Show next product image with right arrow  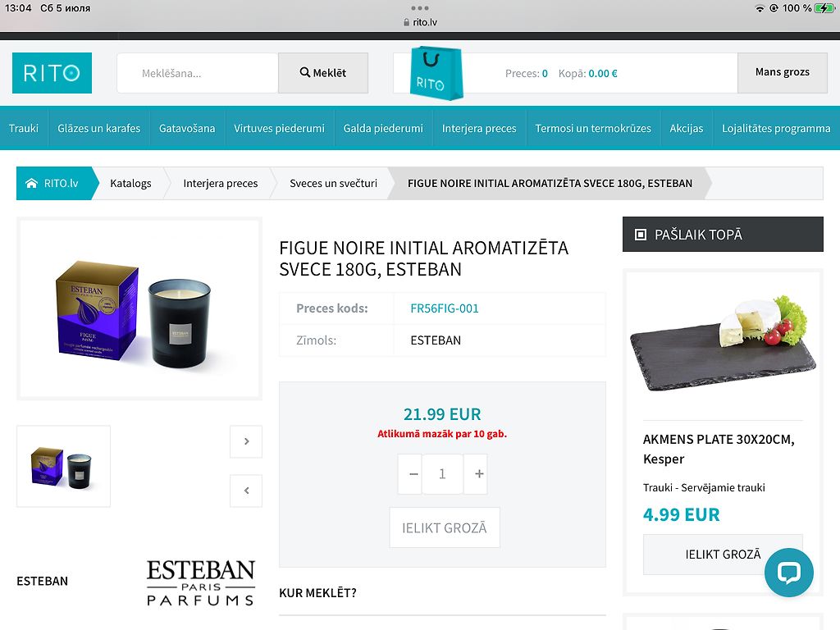click(246, 441)
